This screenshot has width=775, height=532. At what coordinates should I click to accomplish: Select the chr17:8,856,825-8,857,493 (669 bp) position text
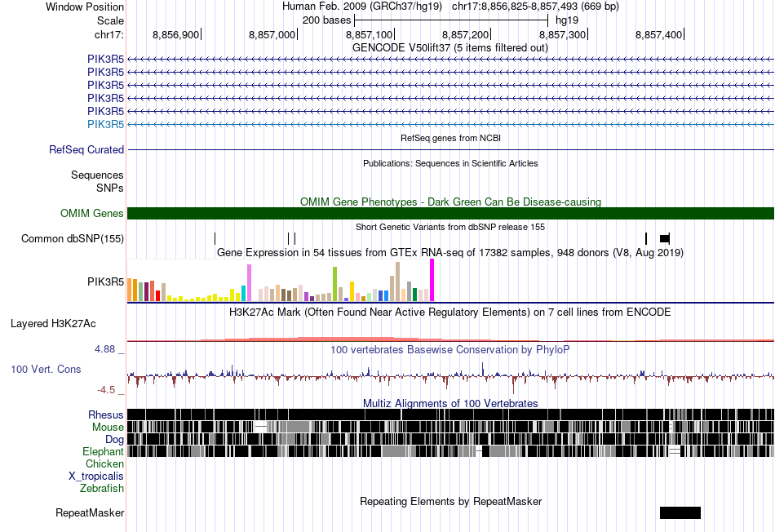(535, 7)
